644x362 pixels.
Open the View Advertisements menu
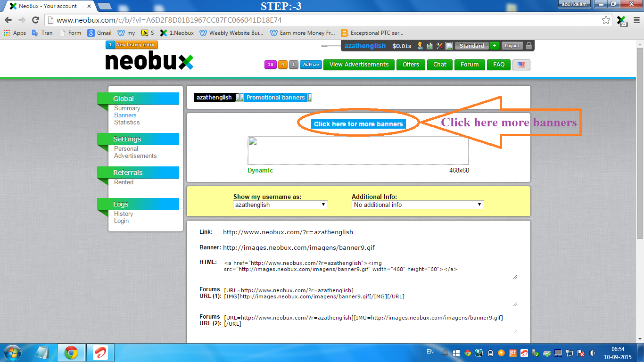(x=359, y=65)
